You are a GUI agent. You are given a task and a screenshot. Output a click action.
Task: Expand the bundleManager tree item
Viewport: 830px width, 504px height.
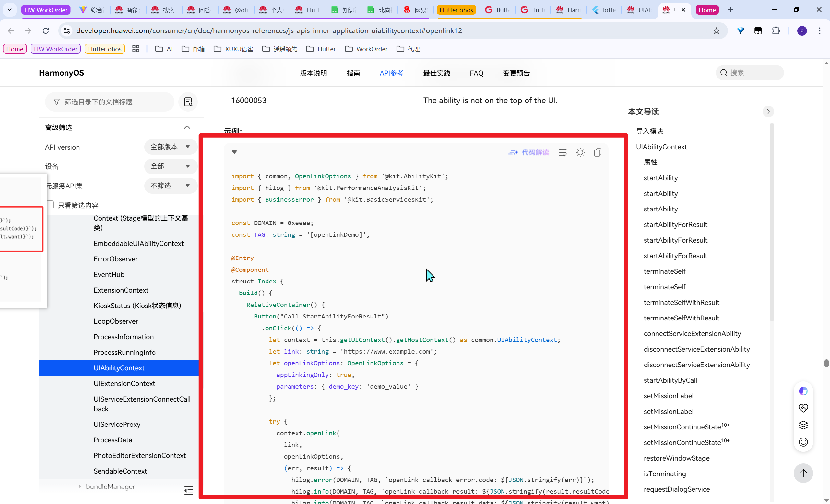[x=80, y=486]
